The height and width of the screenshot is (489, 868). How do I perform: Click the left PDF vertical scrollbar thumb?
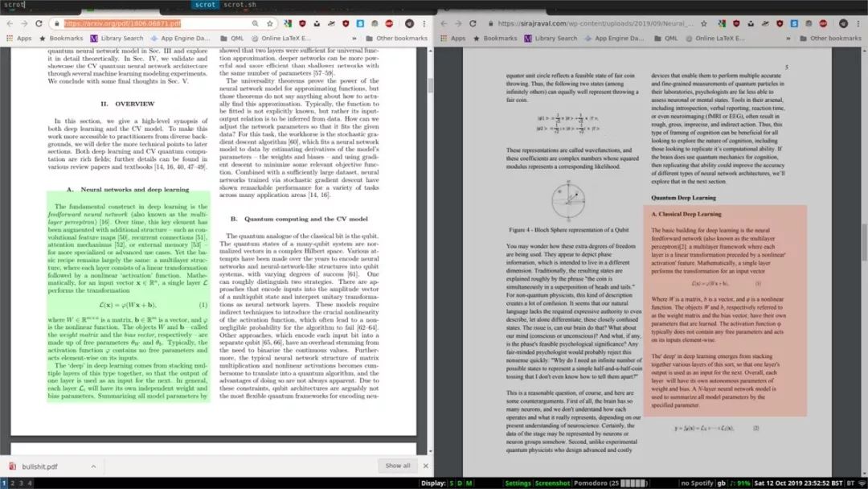click(x=431, y=85)
